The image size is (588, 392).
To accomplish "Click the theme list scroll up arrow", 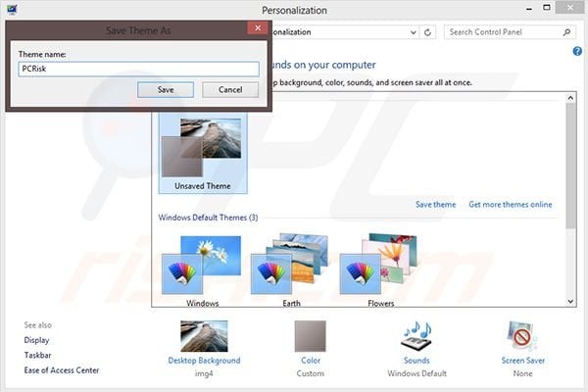I will click(570, 98).
